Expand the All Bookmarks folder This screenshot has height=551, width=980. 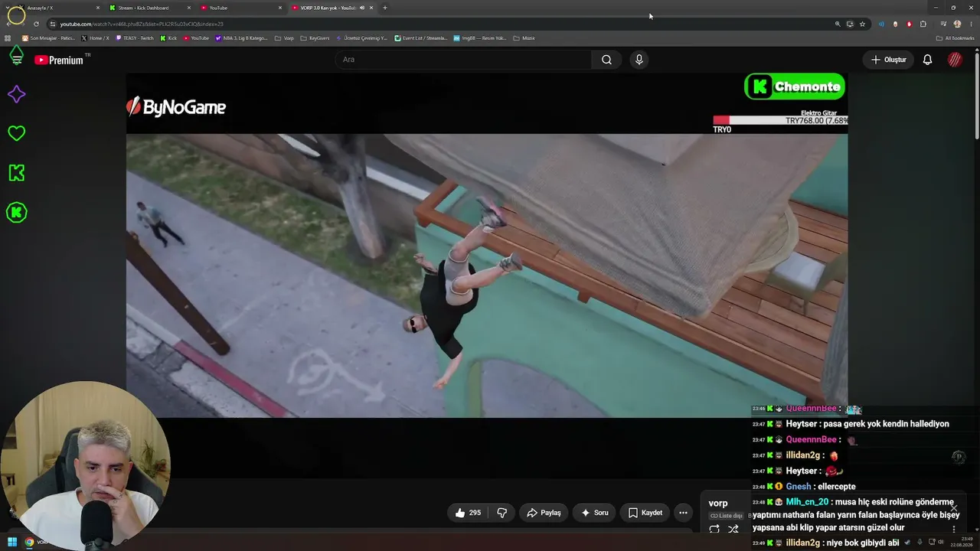coord(955,38)
